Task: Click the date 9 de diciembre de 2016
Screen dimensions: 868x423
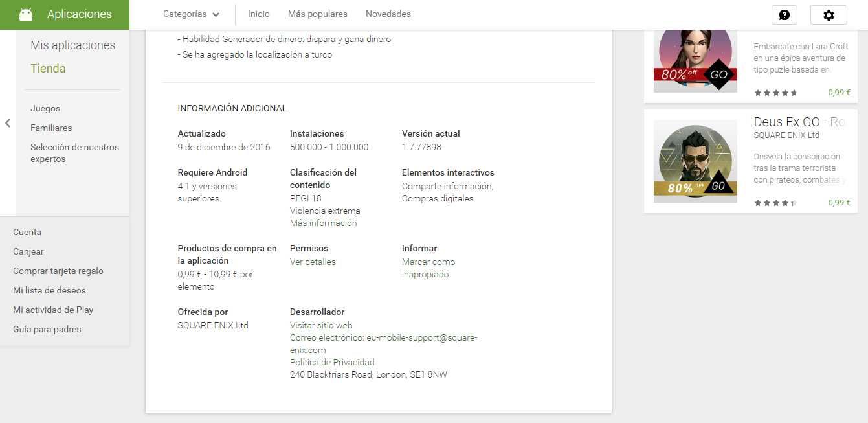Action: [224, 147]
